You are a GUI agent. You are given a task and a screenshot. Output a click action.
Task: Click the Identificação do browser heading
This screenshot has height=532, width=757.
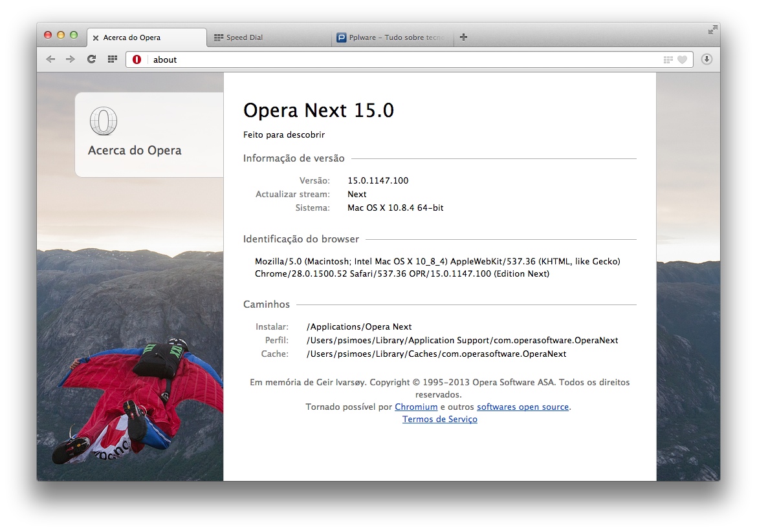(301, 239)
